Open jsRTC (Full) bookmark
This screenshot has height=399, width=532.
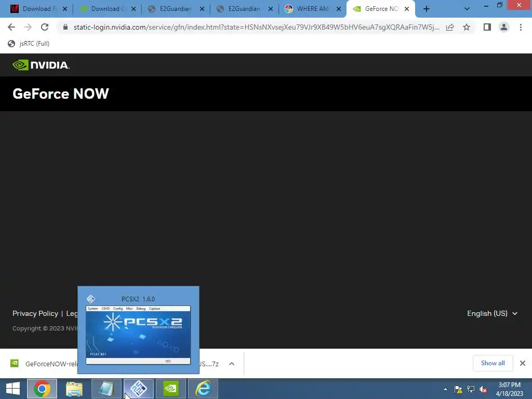[x=29, y=44]
